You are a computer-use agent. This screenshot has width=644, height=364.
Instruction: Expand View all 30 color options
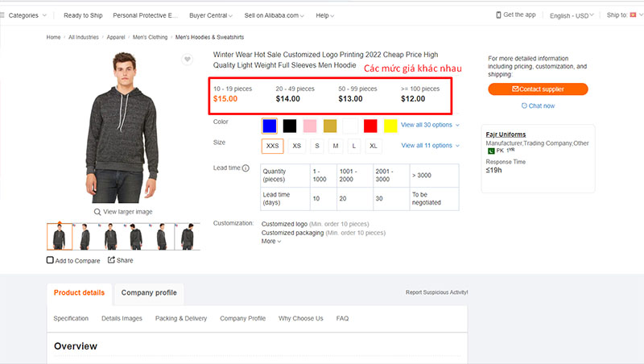[430, 125]
